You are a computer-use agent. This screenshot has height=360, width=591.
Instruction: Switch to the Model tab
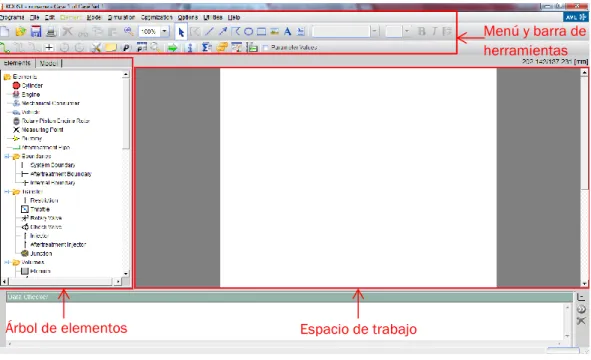click(x=49, y=63)
